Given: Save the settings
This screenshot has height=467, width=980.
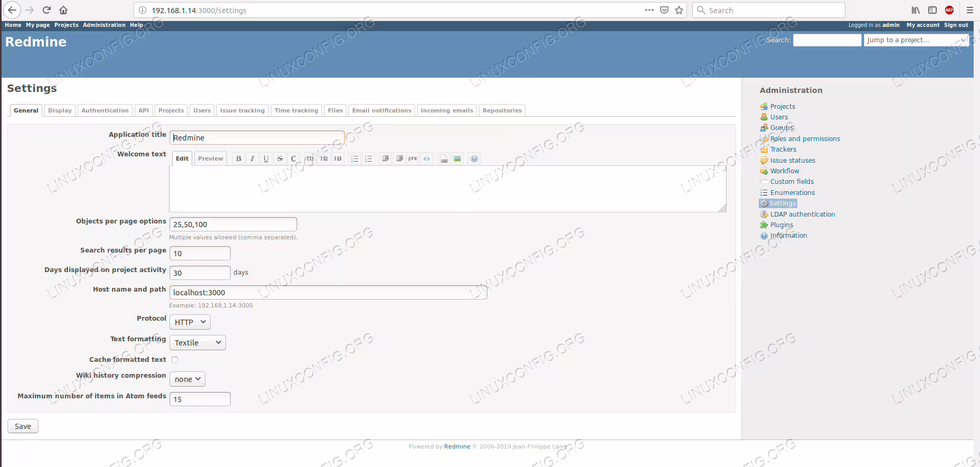Looking at the screenshot, I should (x=23, y=426).
